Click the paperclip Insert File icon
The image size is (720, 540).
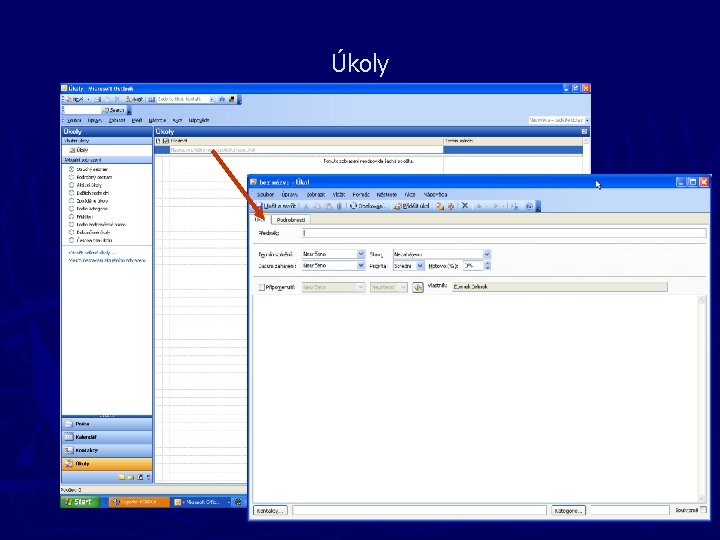[339, 206]
